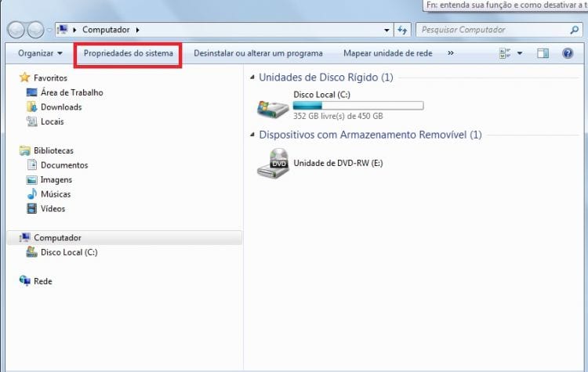The image size is (588, 372).
Task: Open the Vídeos library
Action: click(53, 208)
